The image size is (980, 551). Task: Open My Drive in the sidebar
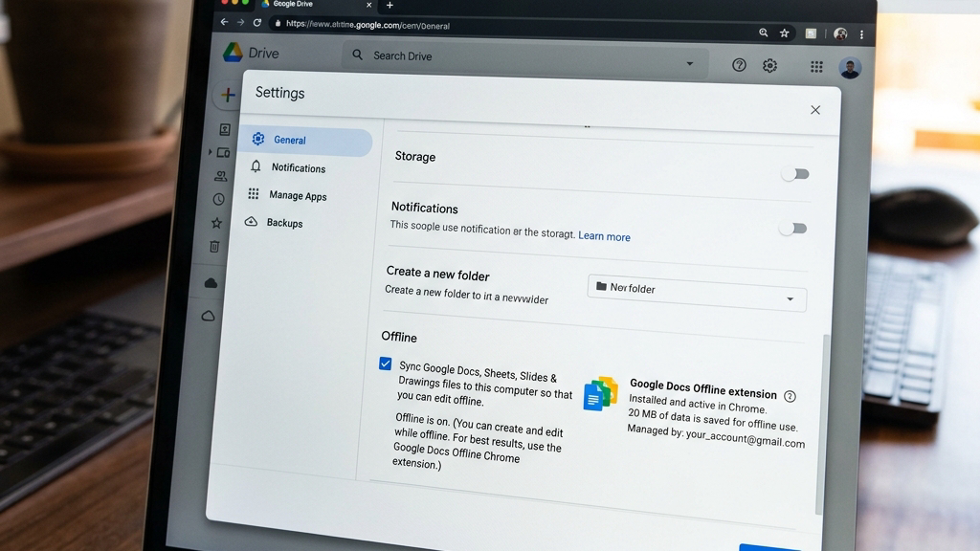click(x=224, y=129)
